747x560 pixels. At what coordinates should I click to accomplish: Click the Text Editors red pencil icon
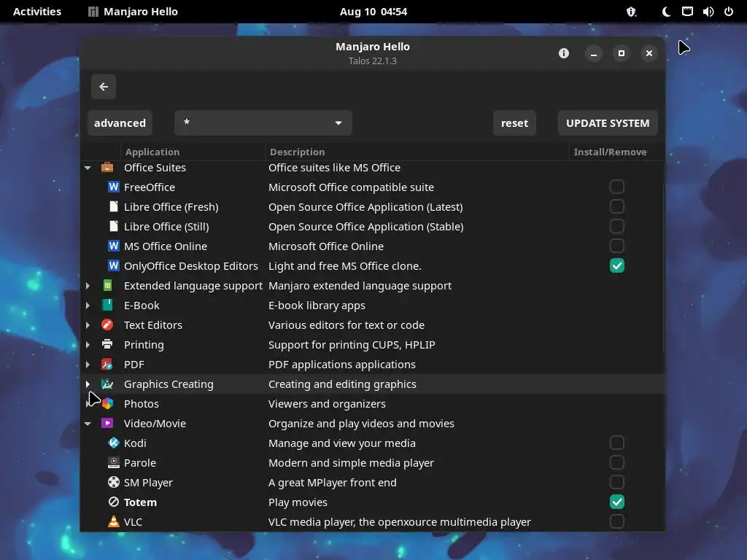click(107, 324)
